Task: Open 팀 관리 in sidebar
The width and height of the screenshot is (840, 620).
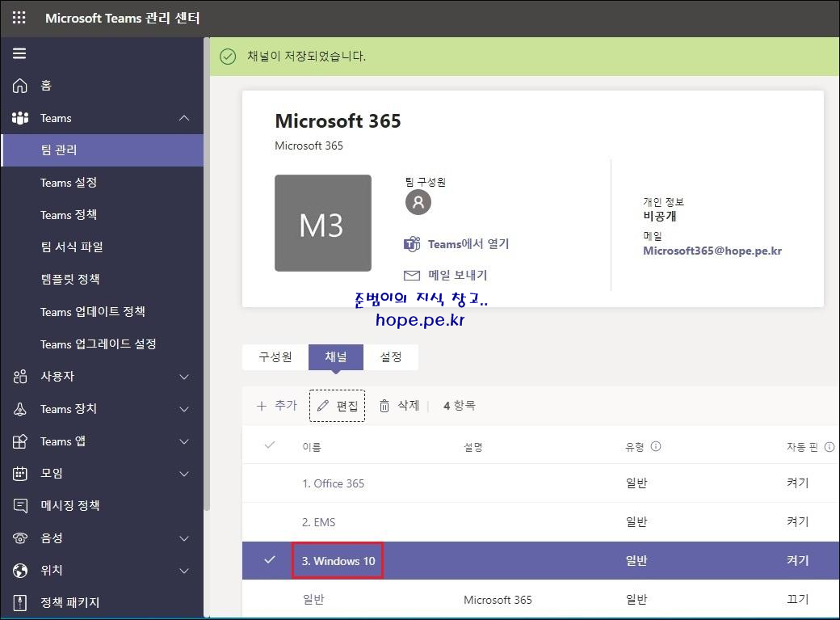Action: [x=103, y=150]
